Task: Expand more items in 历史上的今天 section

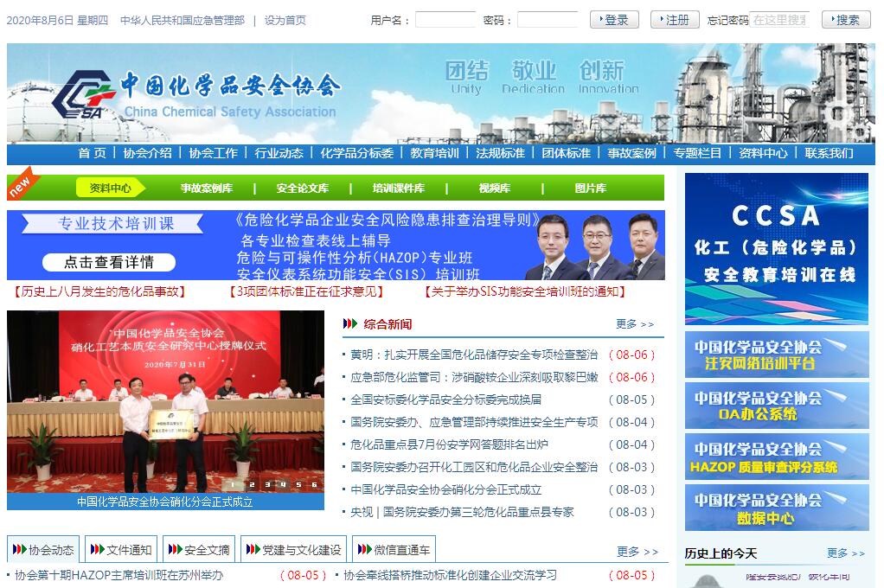Action: click(x=845, y=553)
